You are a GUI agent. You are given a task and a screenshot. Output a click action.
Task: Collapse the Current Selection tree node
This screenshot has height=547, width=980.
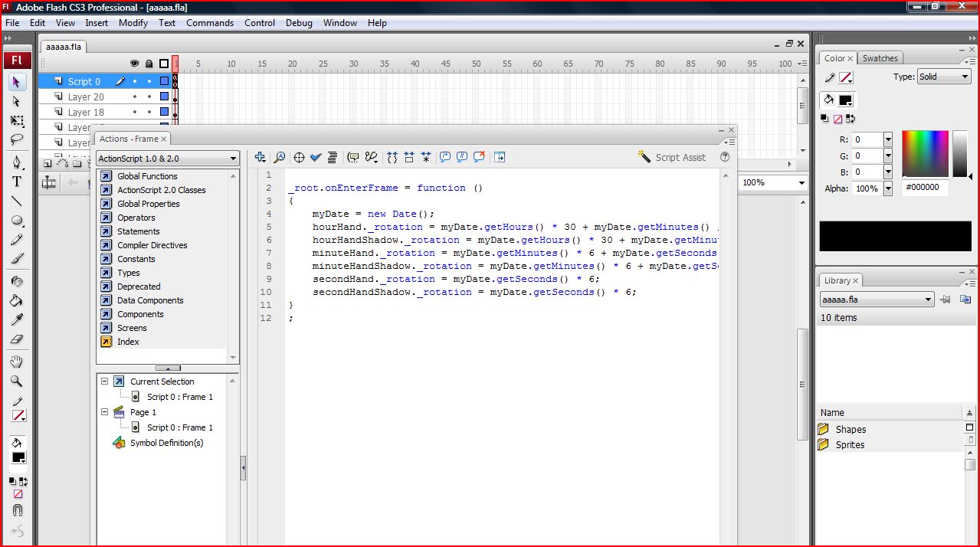pyautogui.click(x=105, y=382)
